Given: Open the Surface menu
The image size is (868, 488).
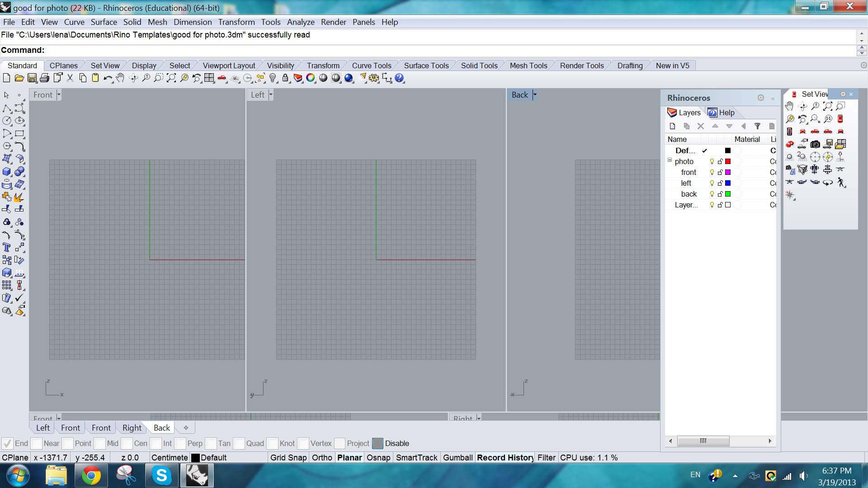Looking at the screenshot, I should coord(104,22).
